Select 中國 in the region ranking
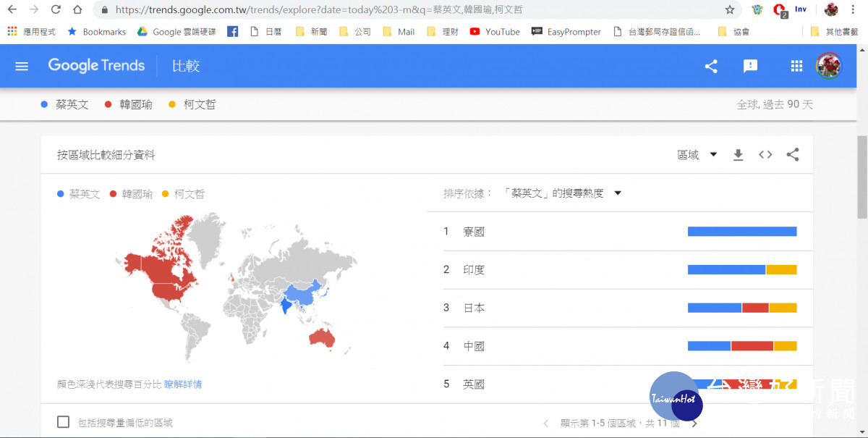The width and height of the screenshot is (868, 438). 474,347
